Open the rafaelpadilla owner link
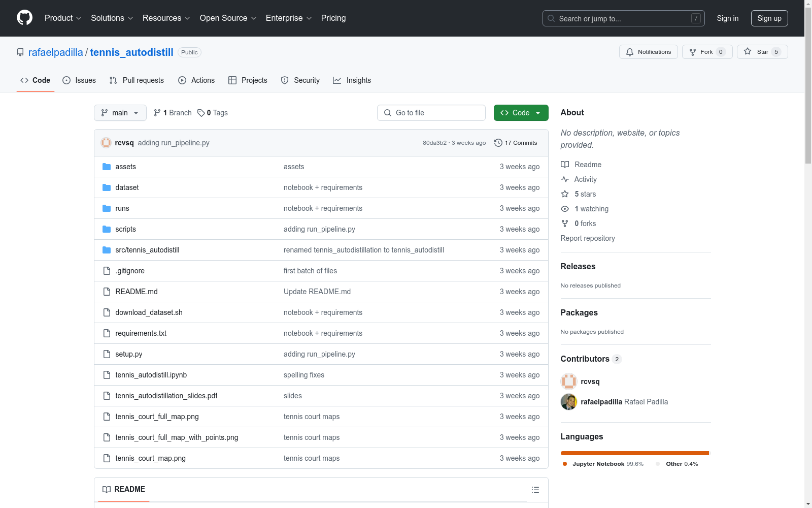This screenshot has height=508, width=812. [56, 52]
